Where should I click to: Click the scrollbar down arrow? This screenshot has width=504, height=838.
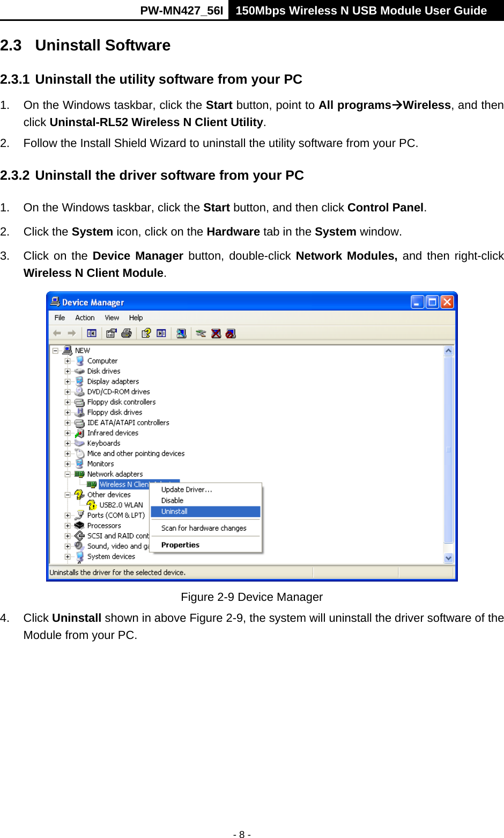pyautogui.click(x=449, y=558)
